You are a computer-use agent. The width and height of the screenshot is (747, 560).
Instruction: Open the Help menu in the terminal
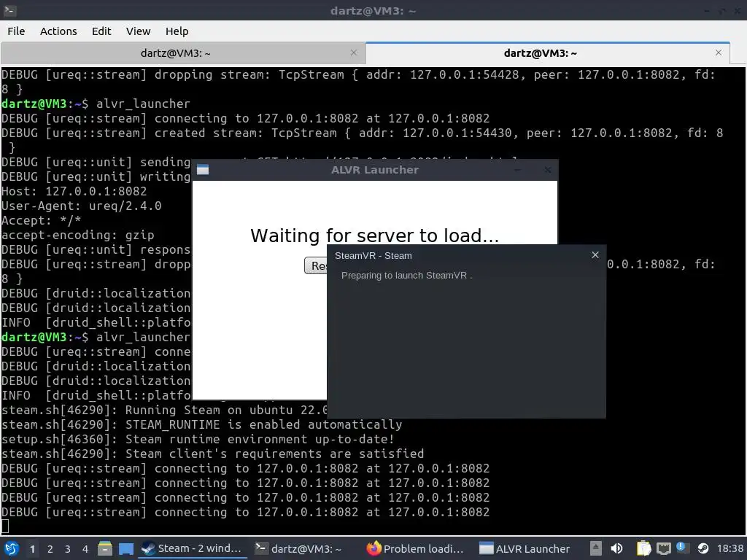tap(177, 31)
